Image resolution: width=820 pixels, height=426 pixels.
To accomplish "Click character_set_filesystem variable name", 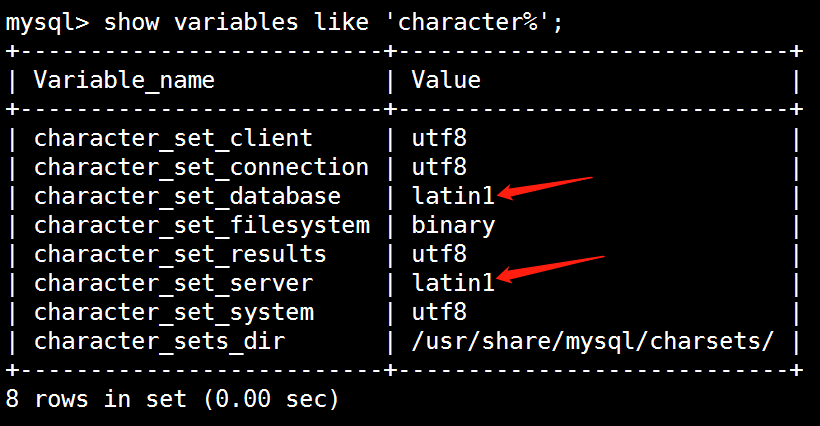I will point(201,225).
